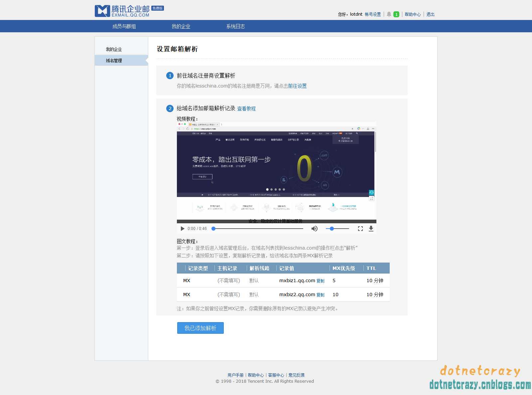Click the 设置邮箱解析 page heading

(x=178, y=49)
